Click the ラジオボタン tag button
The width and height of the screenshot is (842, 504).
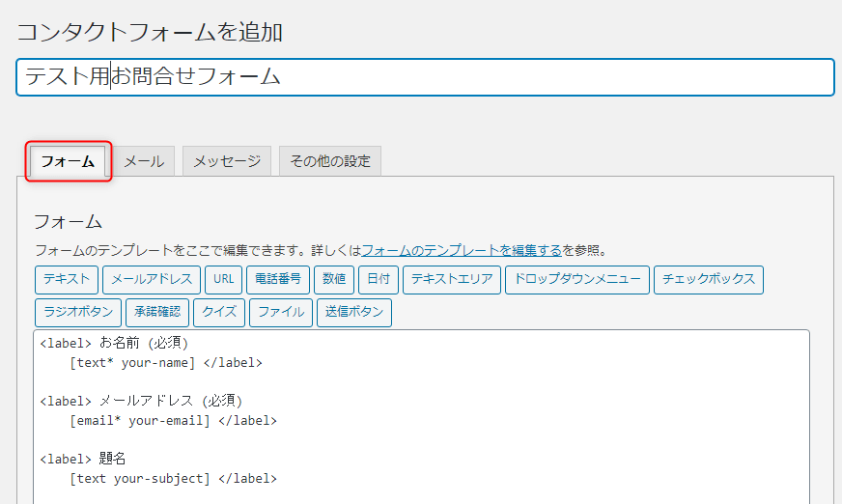[78, 313]
